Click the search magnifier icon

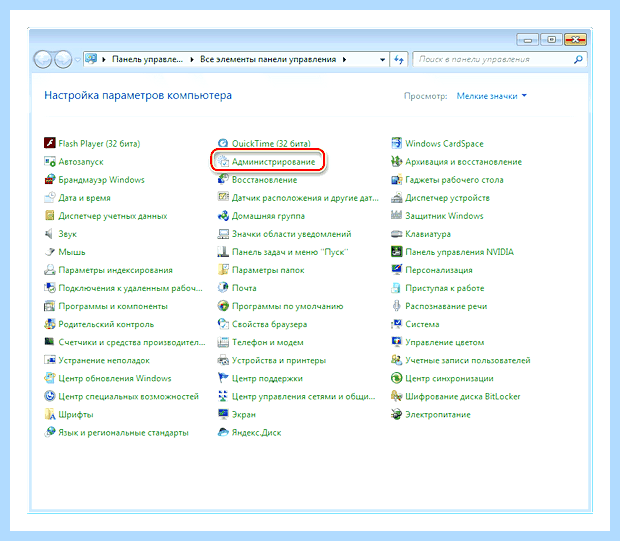point(578,60)
